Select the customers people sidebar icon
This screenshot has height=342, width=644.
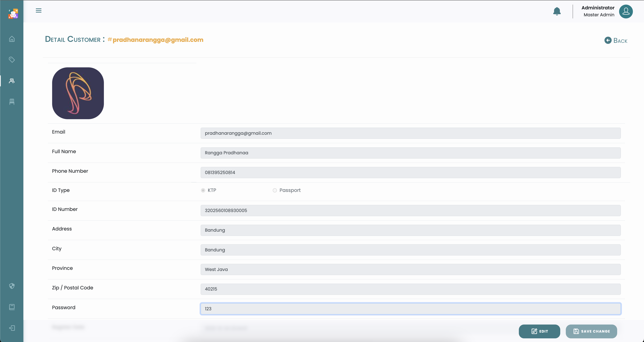click(x=12, y=81)
